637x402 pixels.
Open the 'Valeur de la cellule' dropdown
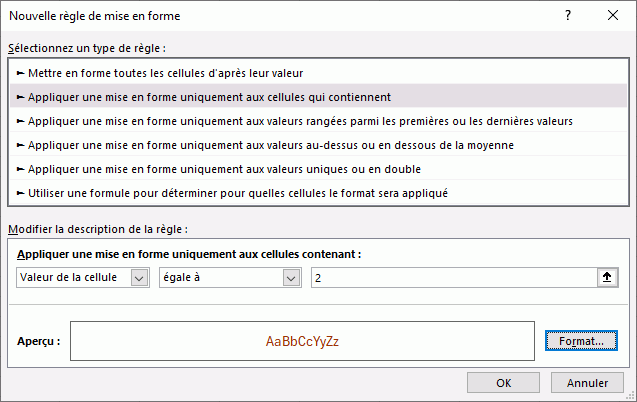[140, 278]
